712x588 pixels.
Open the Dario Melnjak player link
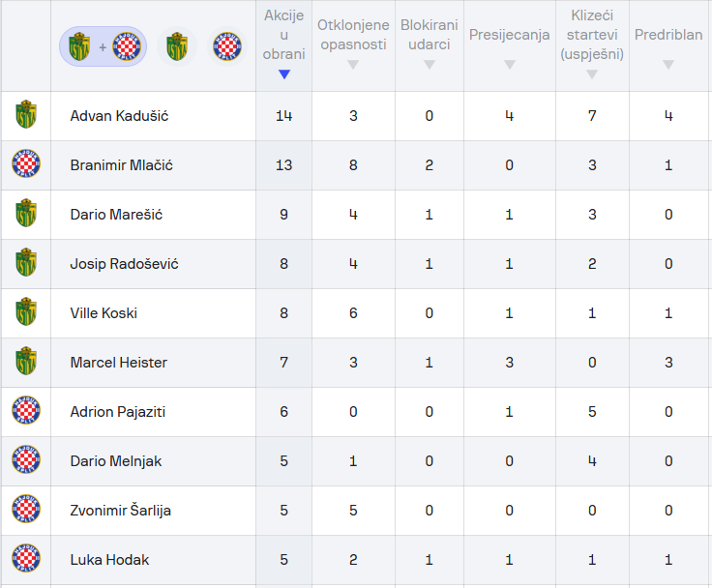115,461
